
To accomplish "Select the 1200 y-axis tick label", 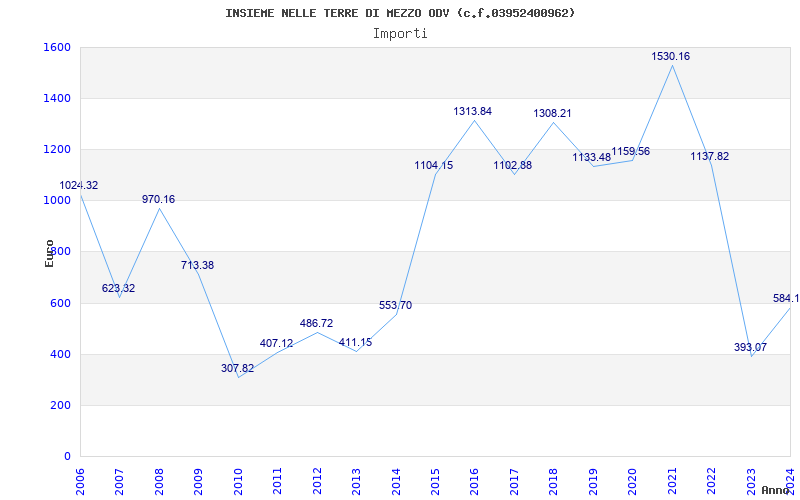I will point(55,149).
